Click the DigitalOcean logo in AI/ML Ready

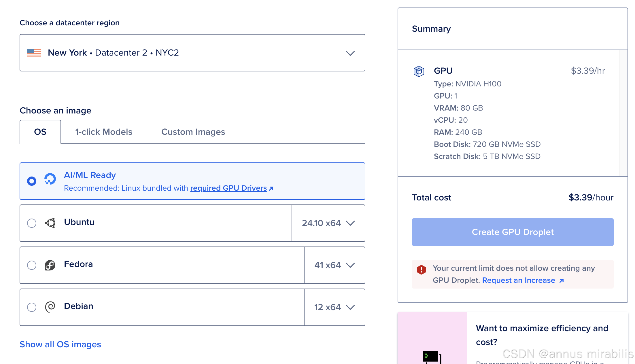pyautogui.click(x=50, y=179)
